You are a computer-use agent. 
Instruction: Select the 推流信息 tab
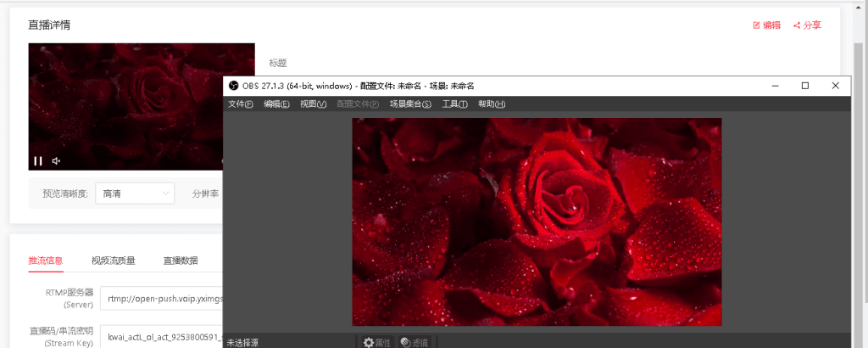point(45,261)
